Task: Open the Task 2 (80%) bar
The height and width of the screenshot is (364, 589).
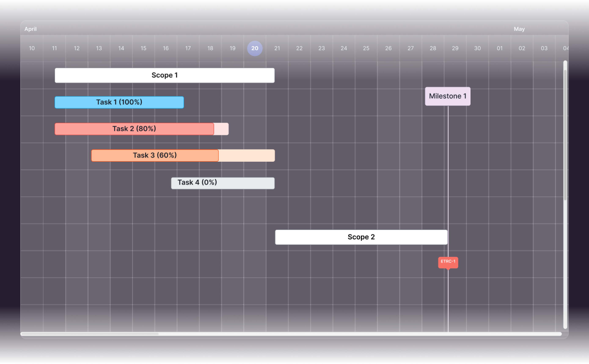Action: 142,129
